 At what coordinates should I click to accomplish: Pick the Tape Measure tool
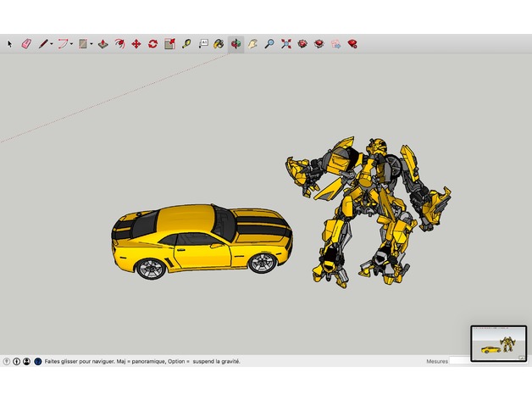[x=186, y=44]
